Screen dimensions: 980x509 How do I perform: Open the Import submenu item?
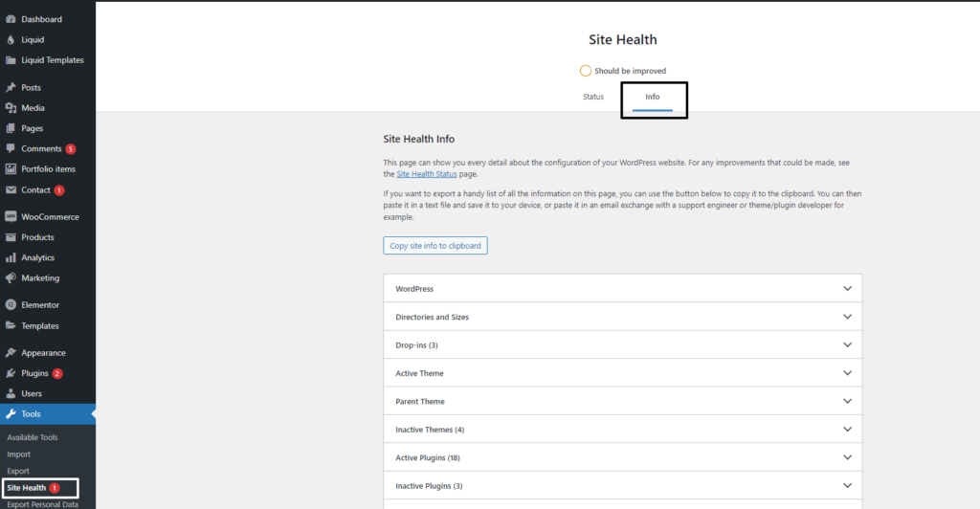(x=19, y=454)
